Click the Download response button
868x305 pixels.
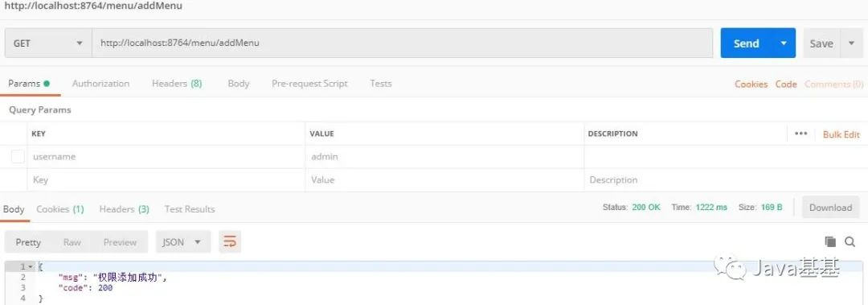(830, 208)
